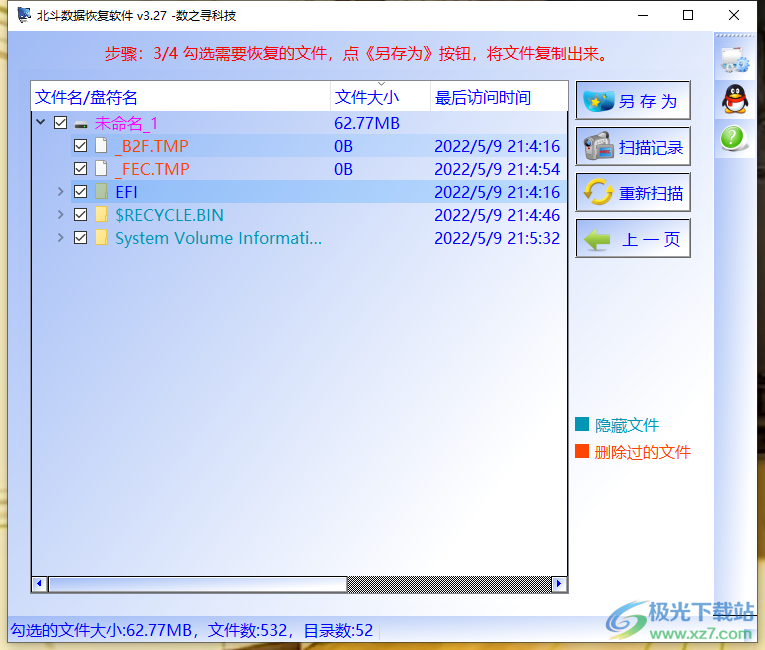Image resolution: width=765 pixels, height=650 pixels.
Task: Click the 62.77MB size value
Action: coord(367,123)
